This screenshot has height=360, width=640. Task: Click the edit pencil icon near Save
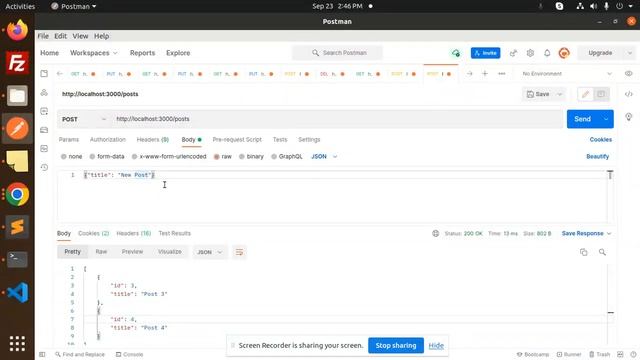click(585, 94)
